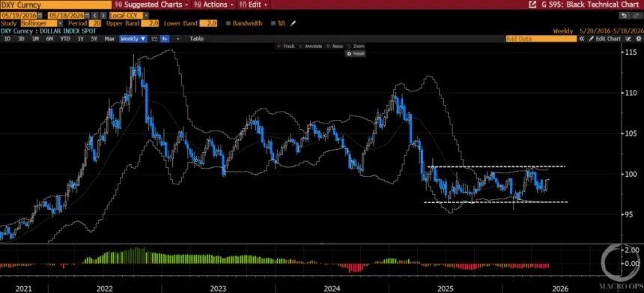This screenshot has width=644, height=293.
Task: Click the Reset button
Action: coord(356,53)
